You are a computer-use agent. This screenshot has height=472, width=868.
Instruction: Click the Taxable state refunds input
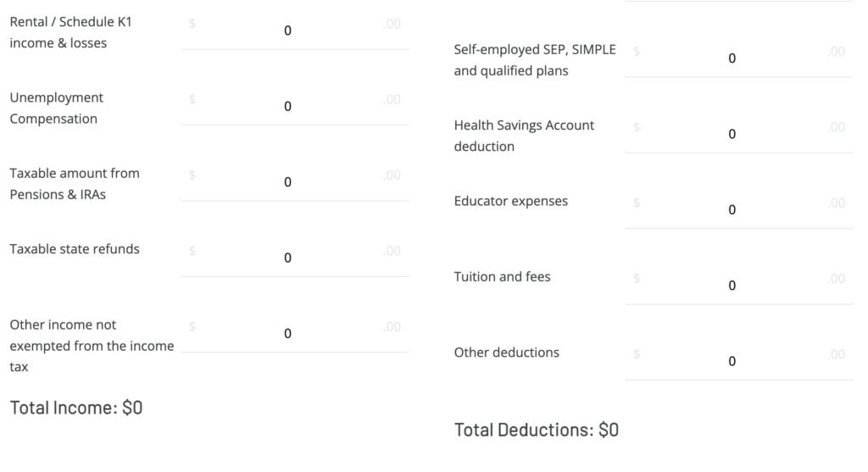pos(288,258)
